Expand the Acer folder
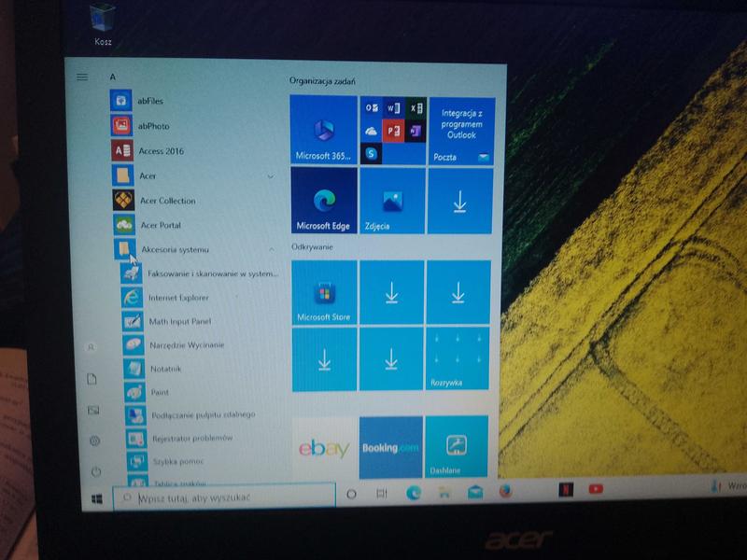Viewport: 747px width, 560px height. coord(270,176)
